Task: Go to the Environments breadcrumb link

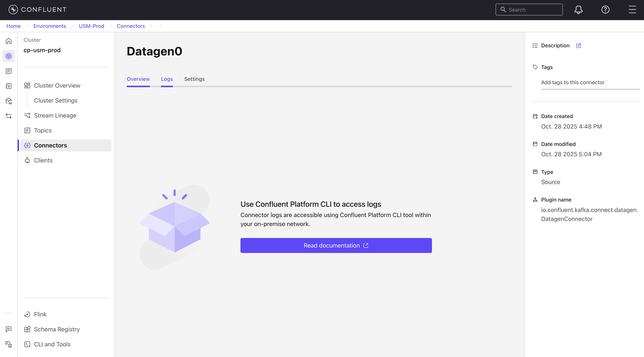Action: pos(50,26)
